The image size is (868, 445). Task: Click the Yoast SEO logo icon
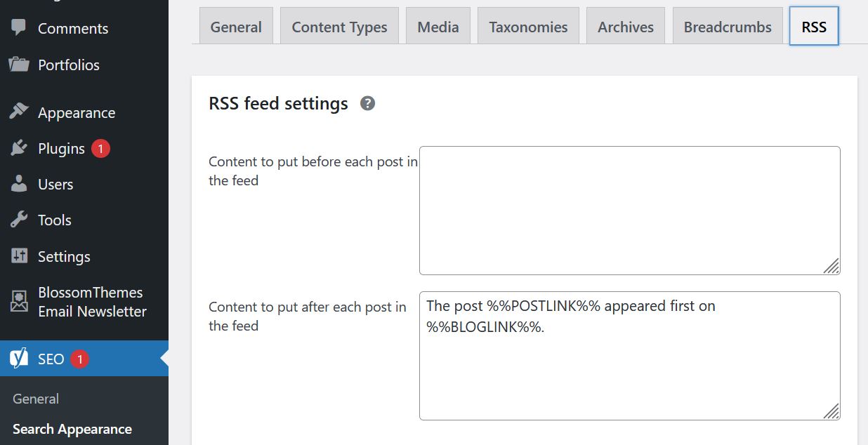tap(19, 359)
